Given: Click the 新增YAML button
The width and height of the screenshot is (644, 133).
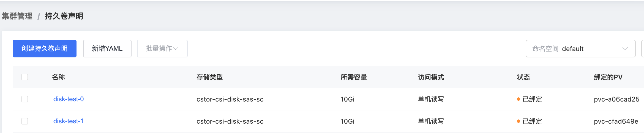Looking at the screenshot, I should (107, 49).
